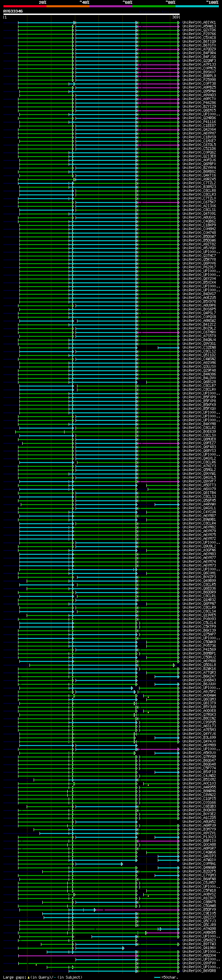The image size is (222, 980).
Task: Open label UniRef100_B3L699
Action: [199, 738]
